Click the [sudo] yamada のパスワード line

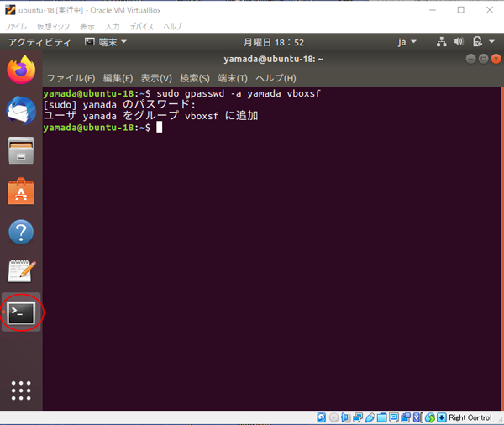119,105
